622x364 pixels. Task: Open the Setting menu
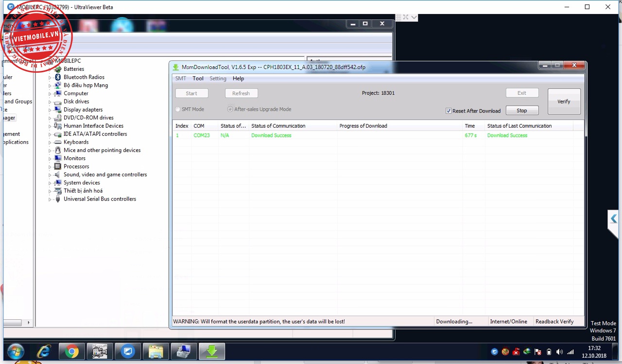(218, 78)
